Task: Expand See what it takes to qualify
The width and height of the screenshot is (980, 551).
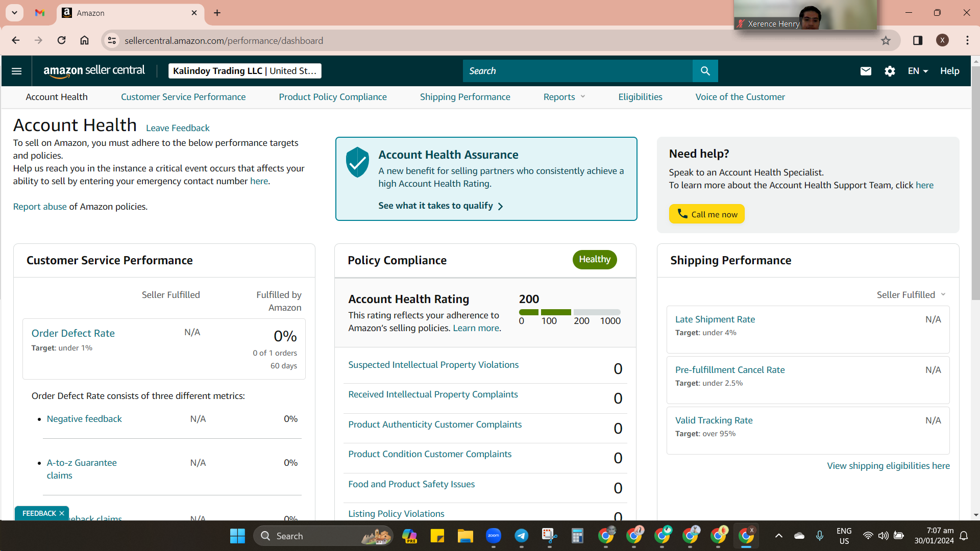Action: click(440, 206)
